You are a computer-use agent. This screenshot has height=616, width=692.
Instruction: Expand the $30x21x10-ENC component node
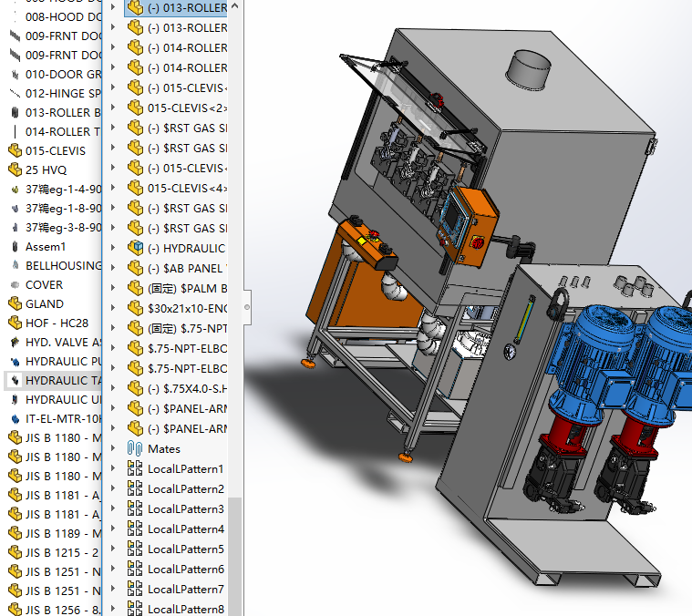(113, 308)
